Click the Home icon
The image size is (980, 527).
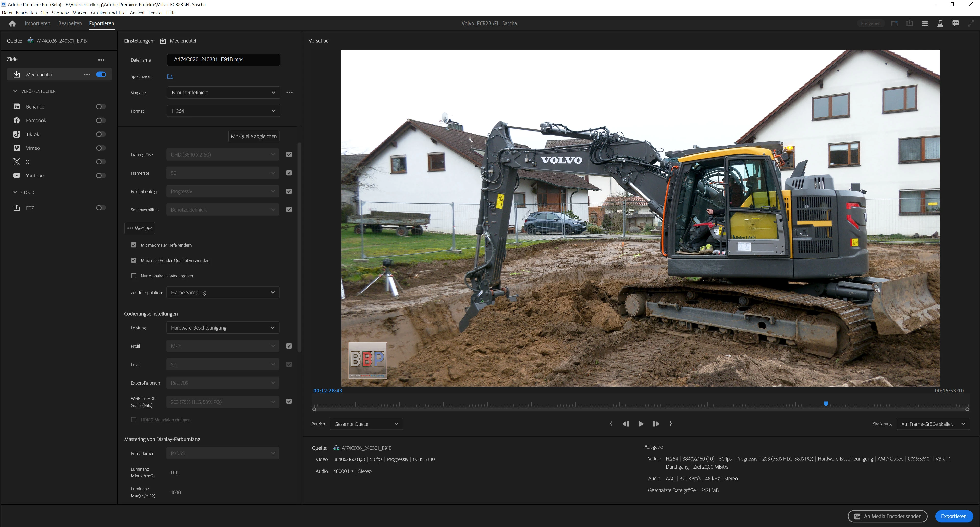12,23
